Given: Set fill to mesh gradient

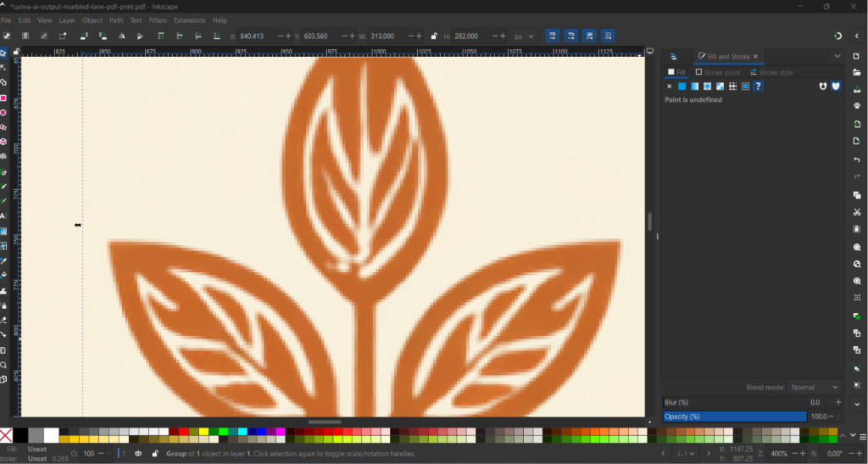Looking at the screenshot, I should coord(721,87).
